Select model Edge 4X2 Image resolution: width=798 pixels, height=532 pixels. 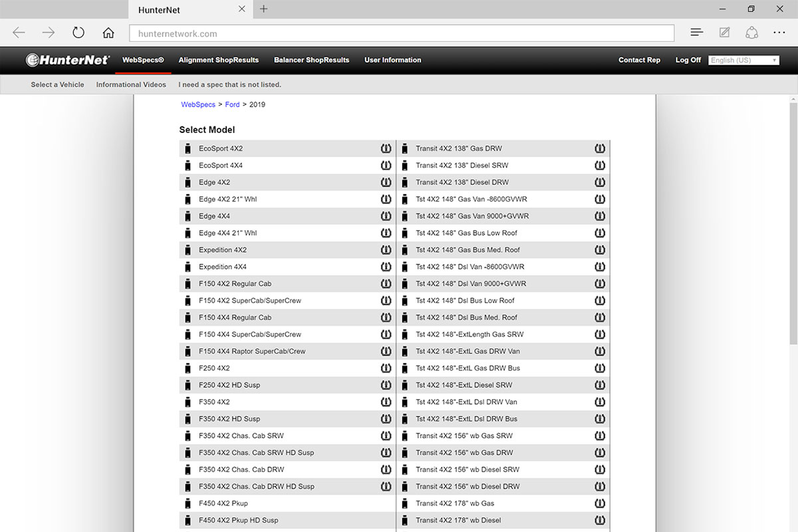click(x=214, y=182)
